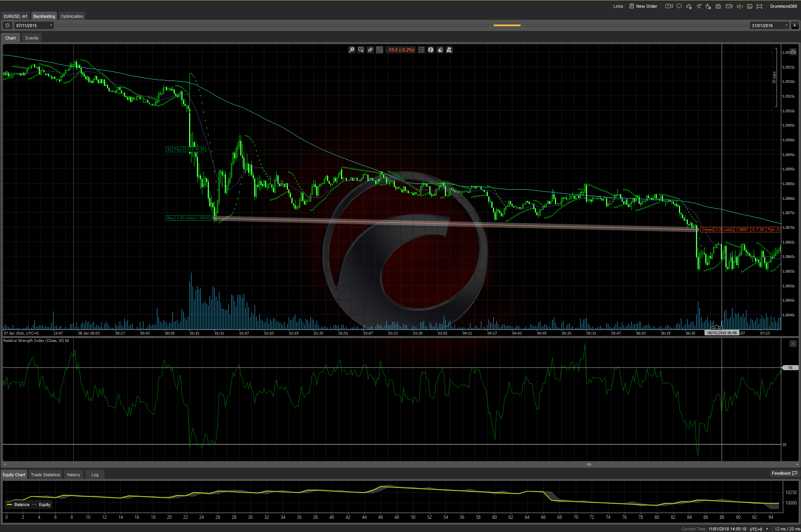The image size is (801, 532).
Task: Open the hotkeys keyboard icon
Action: click(x=718, y=6)
